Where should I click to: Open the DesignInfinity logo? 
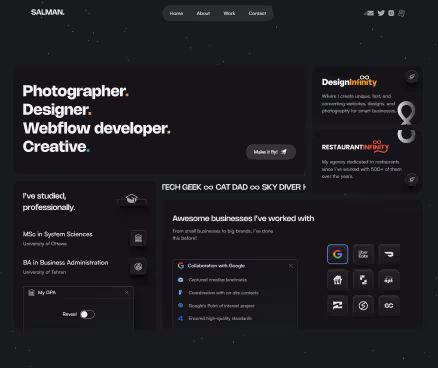coord(349,81)
